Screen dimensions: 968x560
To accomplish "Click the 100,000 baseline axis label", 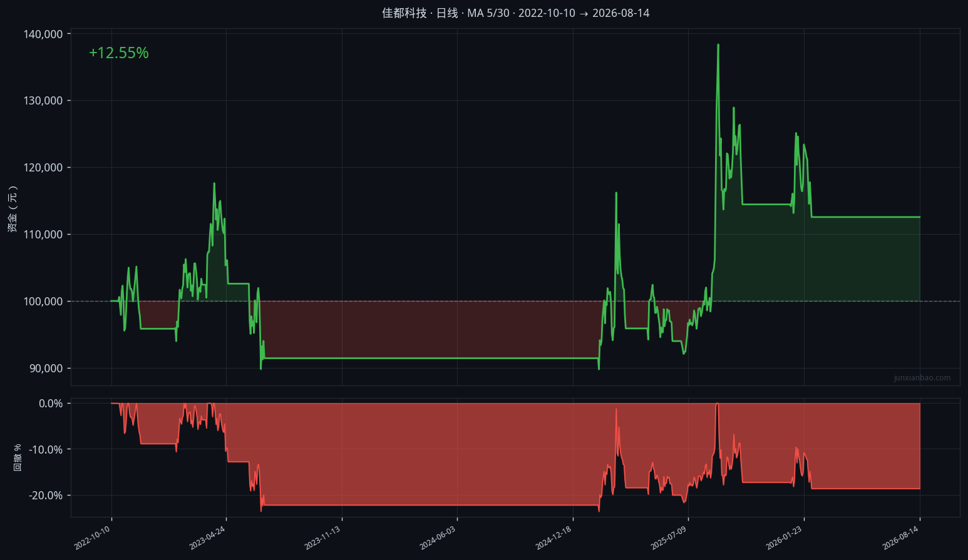I will [43, 302].
